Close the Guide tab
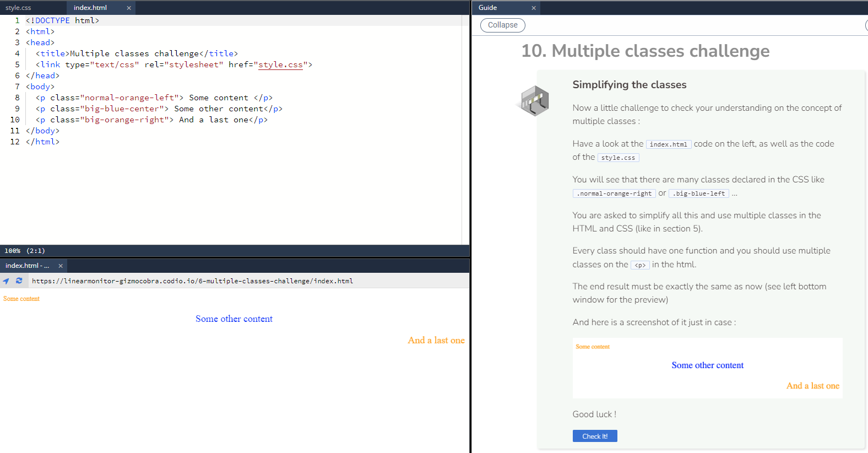 [534, 8]
